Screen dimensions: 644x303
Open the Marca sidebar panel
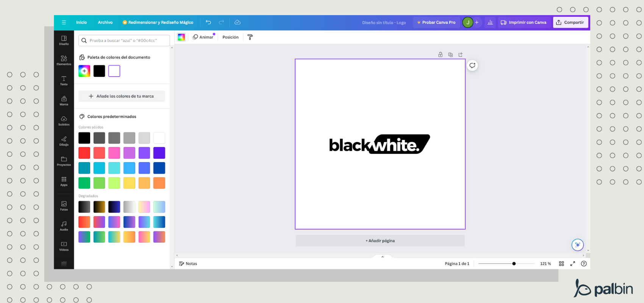click(x=64, y=100)
